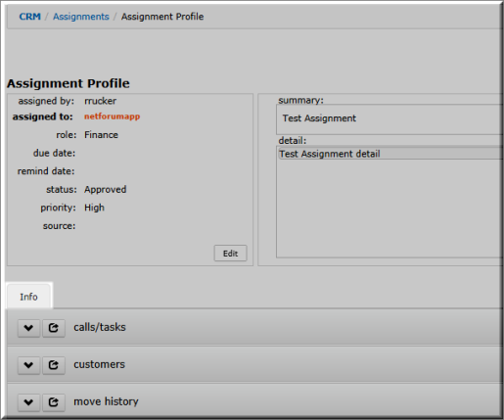This screenshot has width=504, height=420.
Task: Expand the customers section chevron
Action: [x=28, y=365]
